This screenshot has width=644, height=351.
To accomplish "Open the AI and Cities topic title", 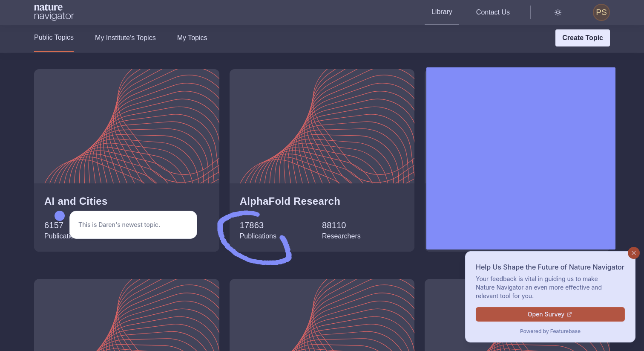I will (76, 201).
